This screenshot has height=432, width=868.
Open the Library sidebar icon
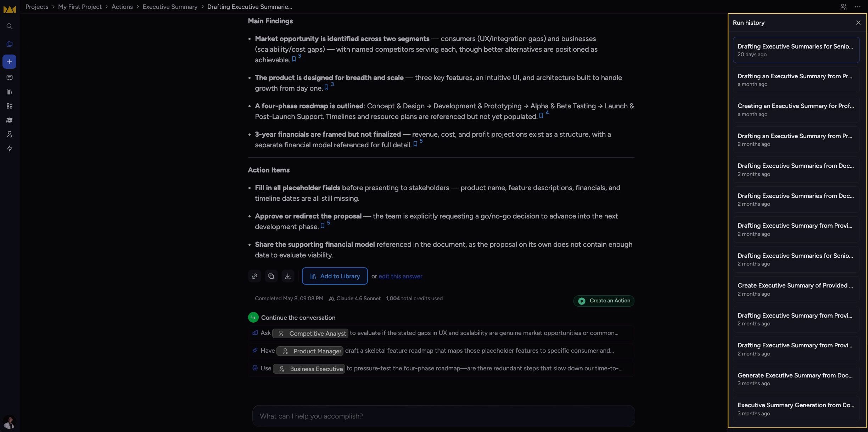click(x=10, y=92)
